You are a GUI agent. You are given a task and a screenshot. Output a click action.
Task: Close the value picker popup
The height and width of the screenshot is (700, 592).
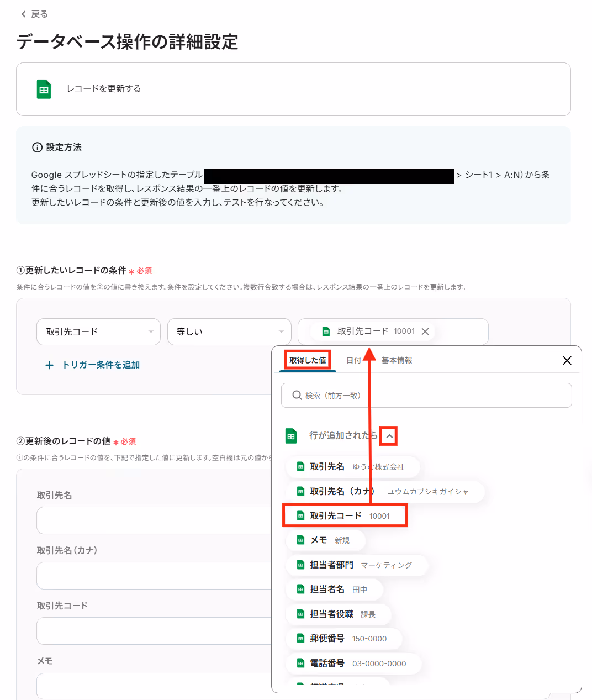pos(567,360)
